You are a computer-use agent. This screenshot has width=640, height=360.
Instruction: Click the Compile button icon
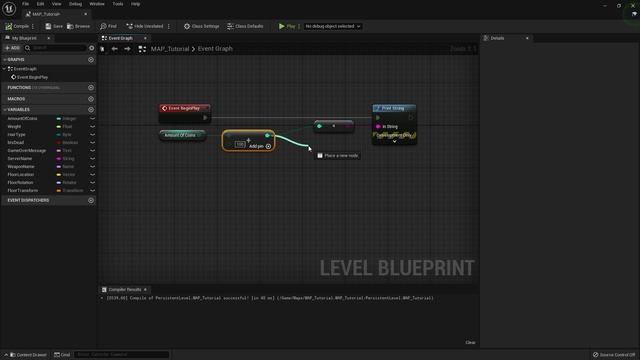(9, 26)
